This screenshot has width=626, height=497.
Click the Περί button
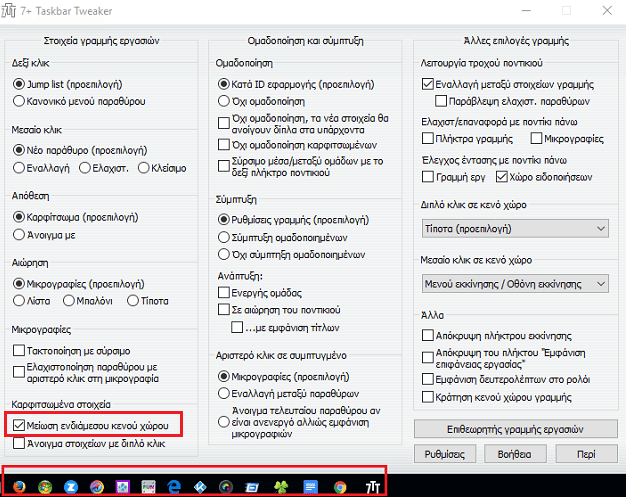[x=586, y=454]
